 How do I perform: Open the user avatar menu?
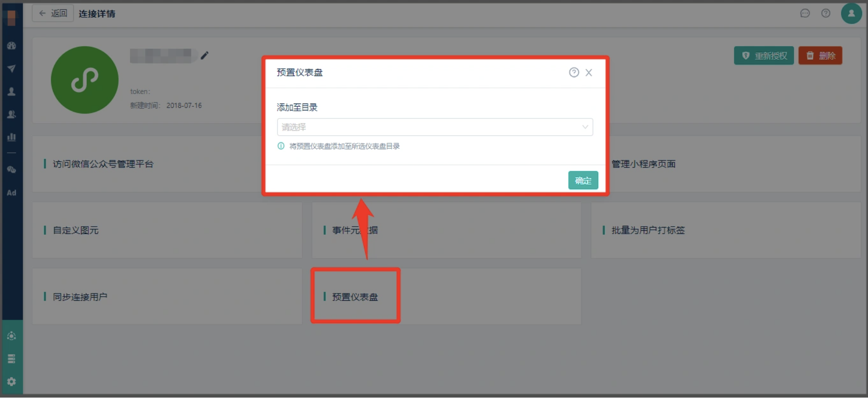pyautogui.click(x=851, y=13)
